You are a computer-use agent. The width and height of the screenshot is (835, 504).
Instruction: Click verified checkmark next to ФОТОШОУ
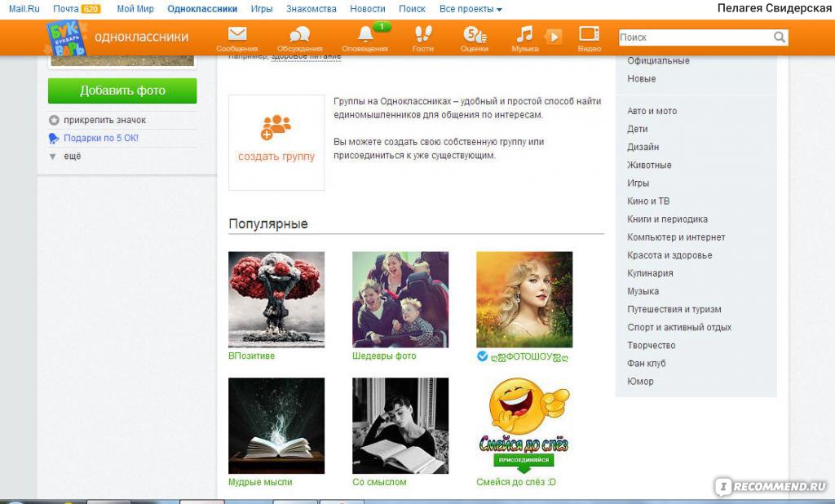click(x=482, y=356)
